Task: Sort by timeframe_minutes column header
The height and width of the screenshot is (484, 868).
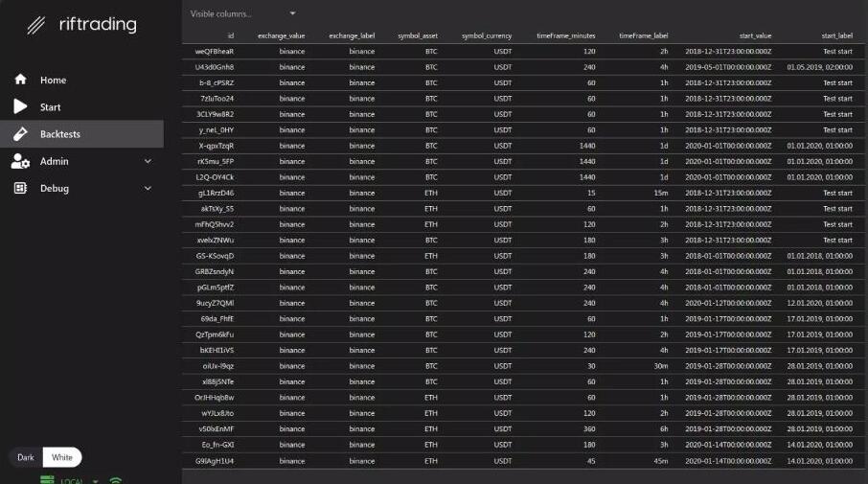Action: point(566,35)
